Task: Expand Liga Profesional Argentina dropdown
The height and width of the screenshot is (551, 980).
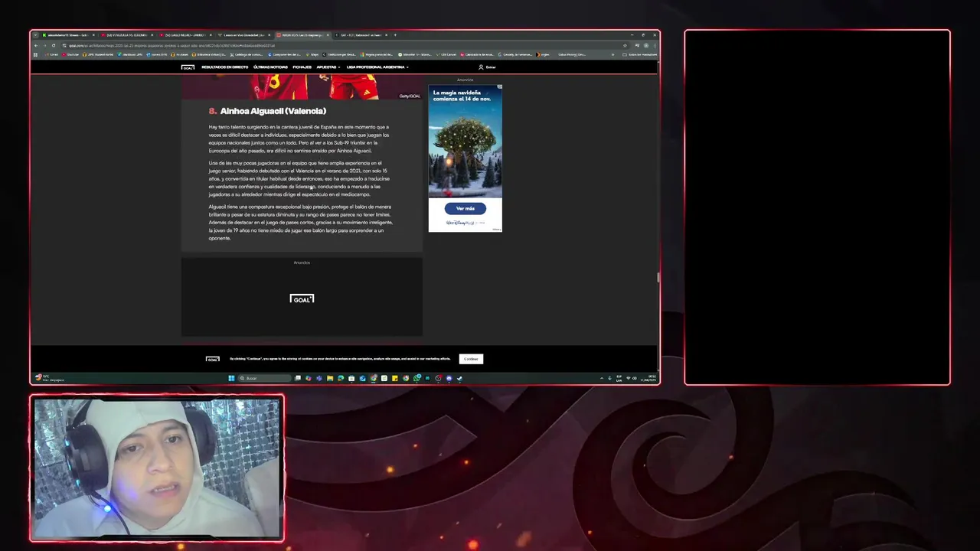Action: coord(377,67)
